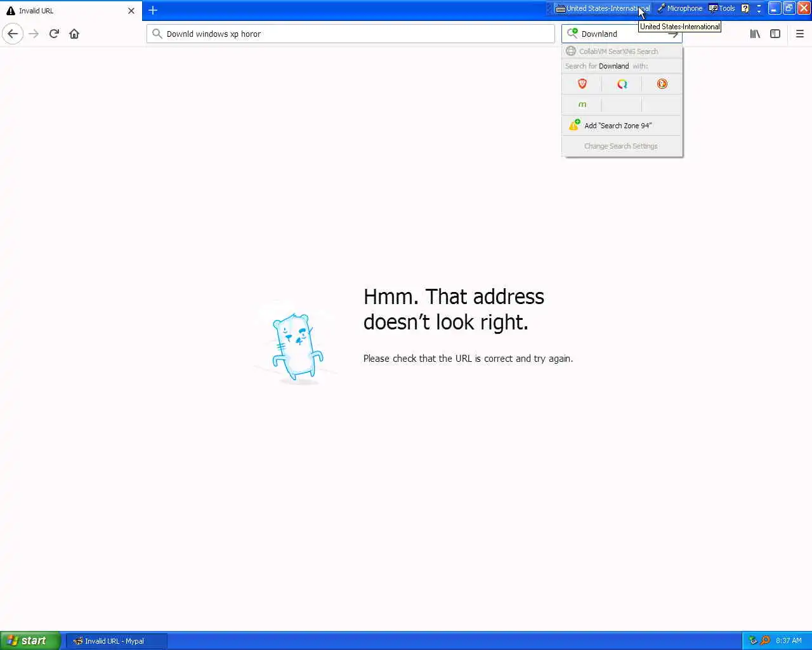The height and width of the screenshot is (650, 812).
Task: Click the blue mascot illustration
Action: click(296, 348)
